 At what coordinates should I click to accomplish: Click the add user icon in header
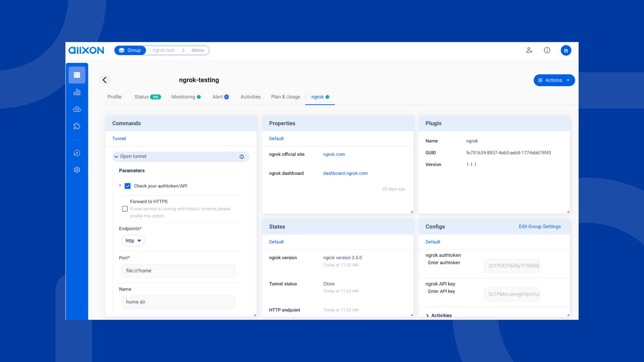click(529, 50)
